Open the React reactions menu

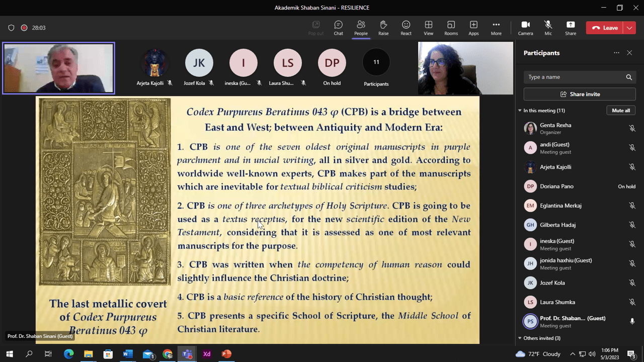coord(406,28)
